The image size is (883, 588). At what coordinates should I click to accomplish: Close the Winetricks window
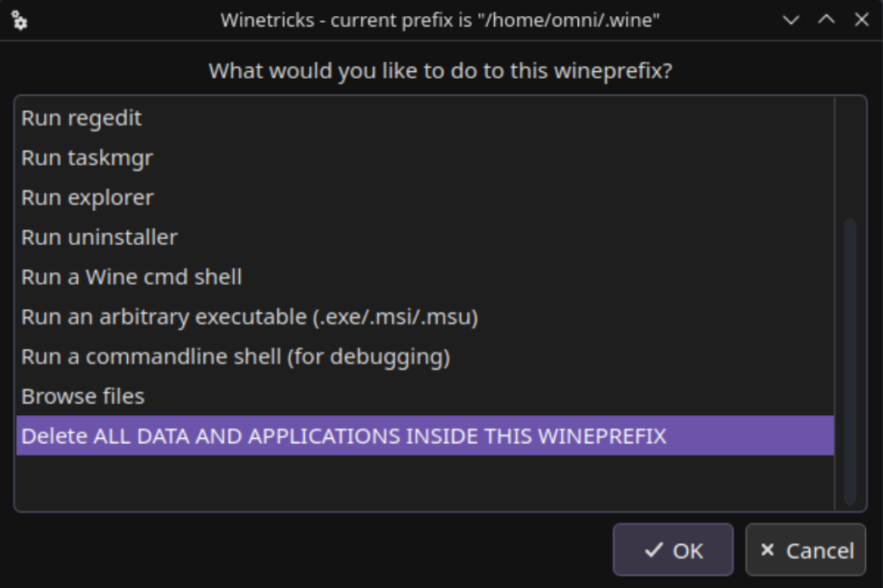click(862, 20)
